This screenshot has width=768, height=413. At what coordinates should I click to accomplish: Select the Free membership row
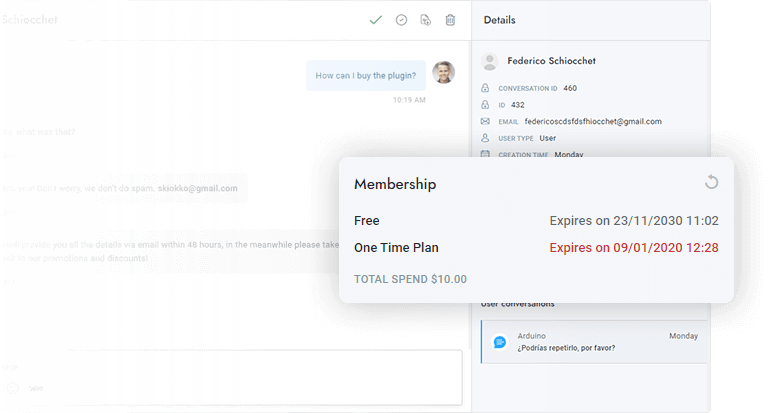(x=536, y=220)
